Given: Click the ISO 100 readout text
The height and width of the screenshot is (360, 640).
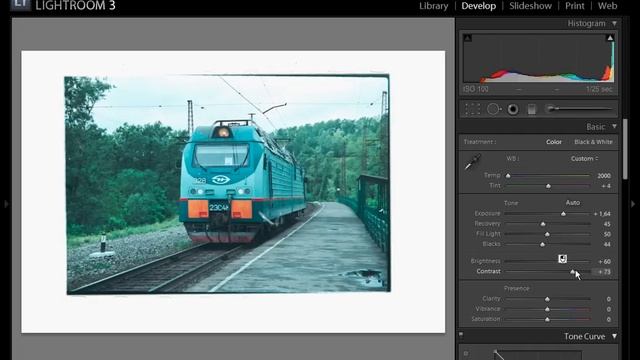Looking at the screenshot, I should click(476, 89).
